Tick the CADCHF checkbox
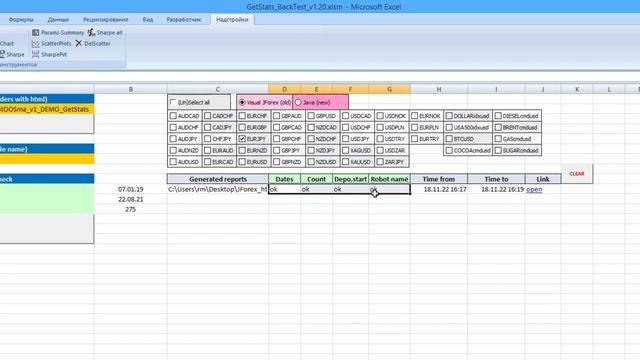 tap(207, 116)
